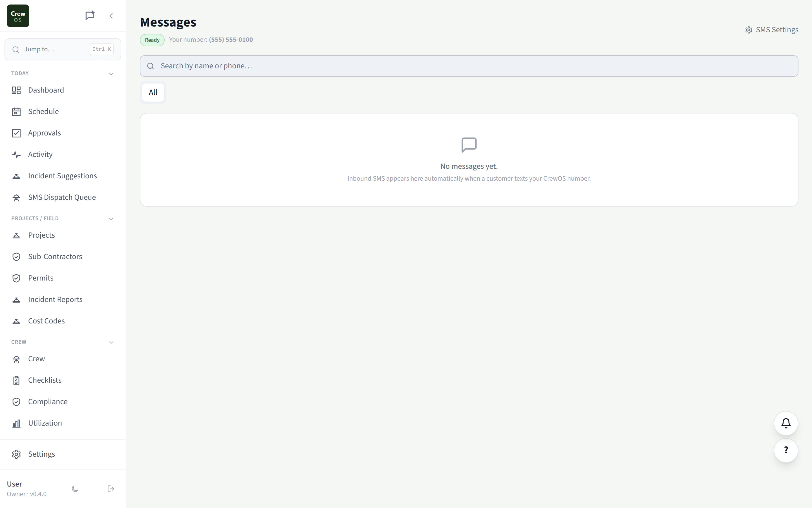Click the Schedule calendar icon
The image size is (812, 508).
click(x=16, y=111)
